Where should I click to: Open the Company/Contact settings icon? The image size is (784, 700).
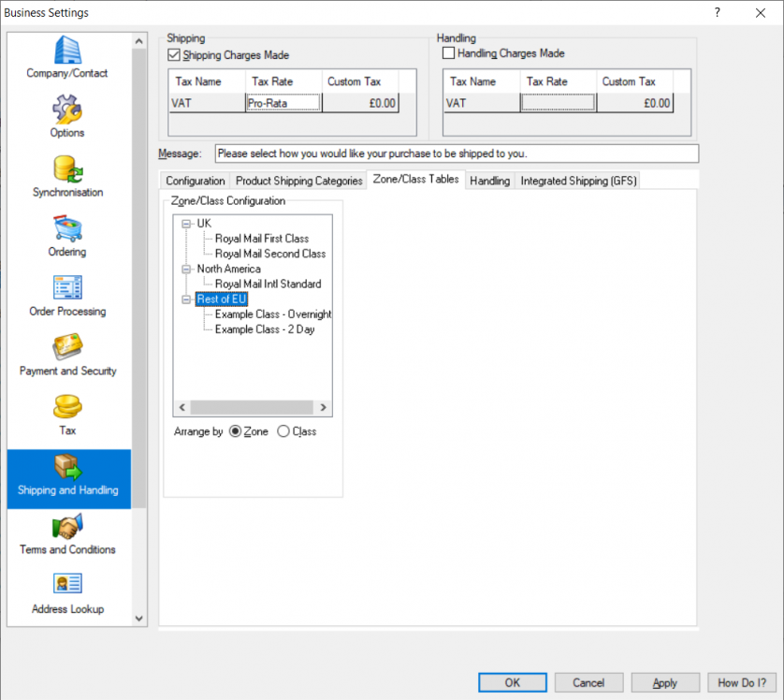tap(67, 50)
